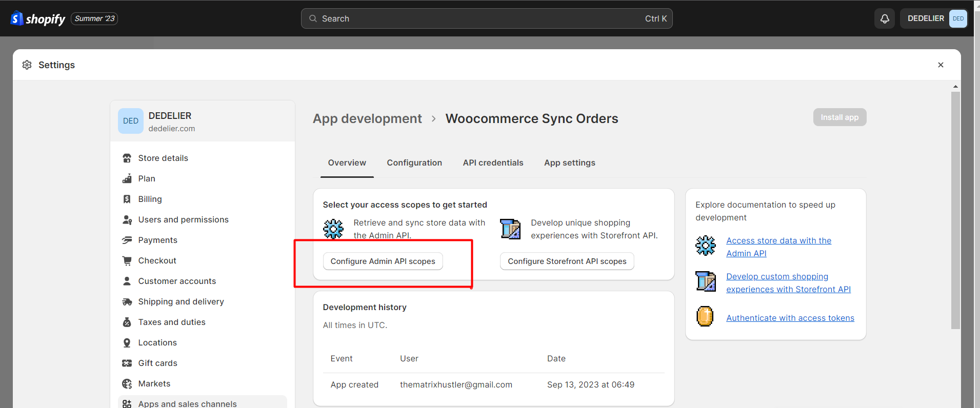The height and width of the screenshot is (408, 980).
Task: Click the Shipping and delivery truck icon
Action: click(x=127, y=301)
